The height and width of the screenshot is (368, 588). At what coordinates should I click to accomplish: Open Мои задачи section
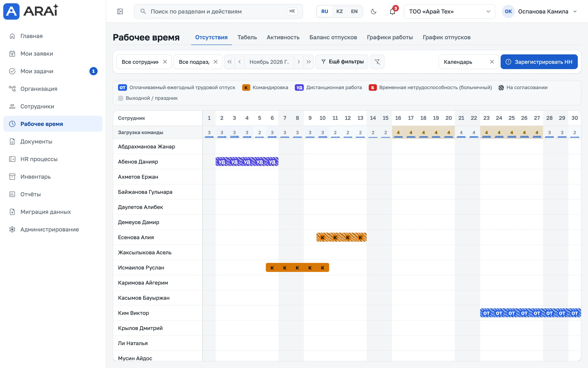click(53, 71)
